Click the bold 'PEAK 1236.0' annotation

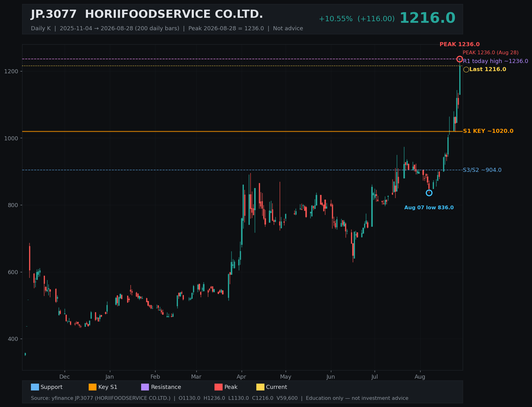point(460,45)
